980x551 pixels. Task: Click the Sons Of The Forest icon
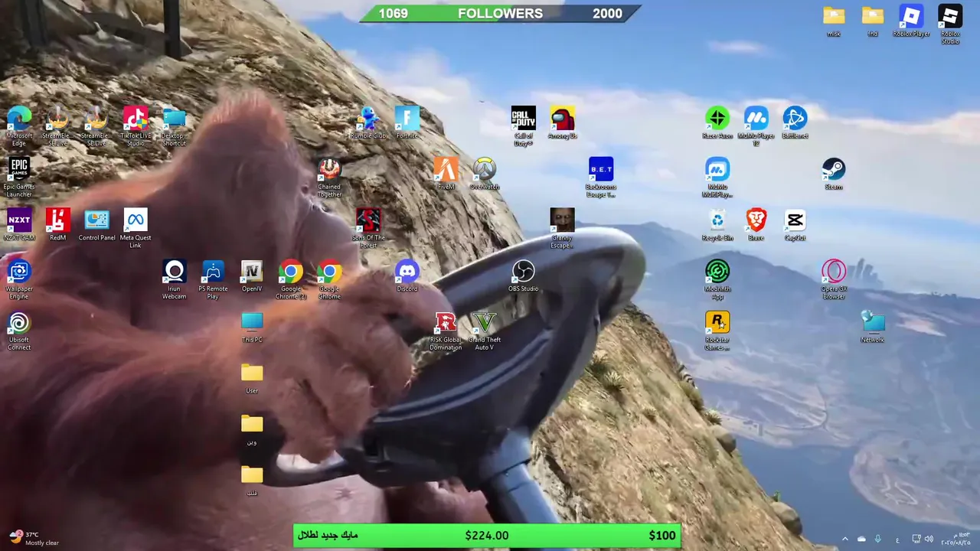pyautogui.click(x=368, y=228)
